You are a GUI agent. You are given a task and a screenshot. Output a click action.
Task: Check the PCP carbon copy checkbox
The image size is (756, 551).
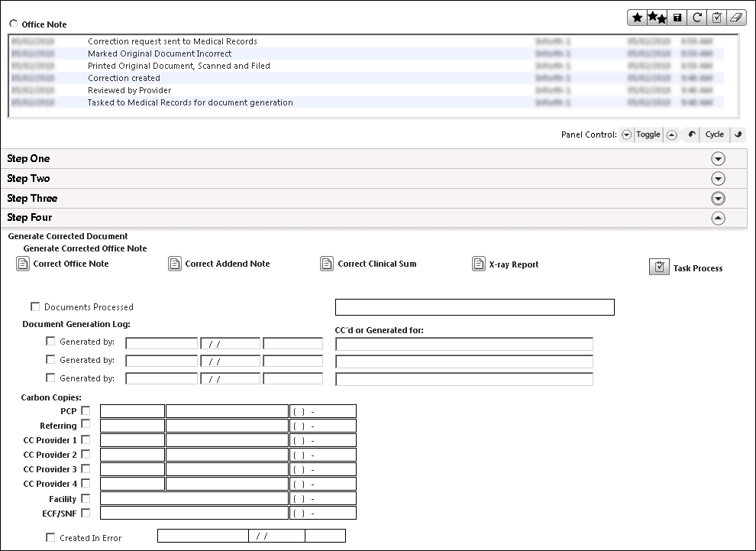point(86,410)
